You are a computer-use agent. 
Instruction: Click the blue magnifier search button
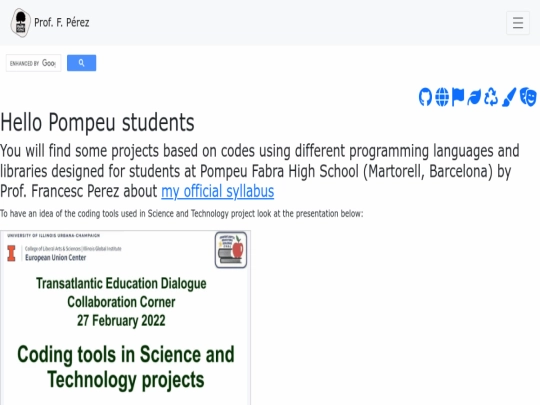click(x=81, y=63)
